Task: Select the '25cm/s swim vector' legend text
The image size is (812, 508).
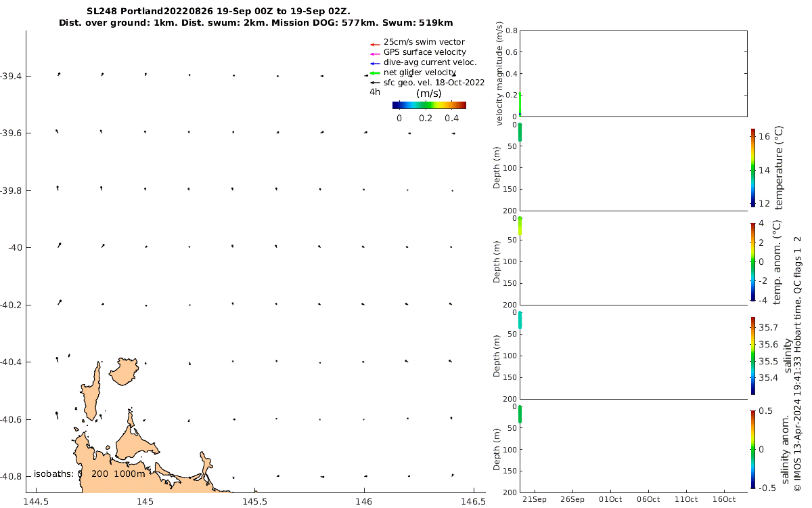Action: (x=424, y=42)
